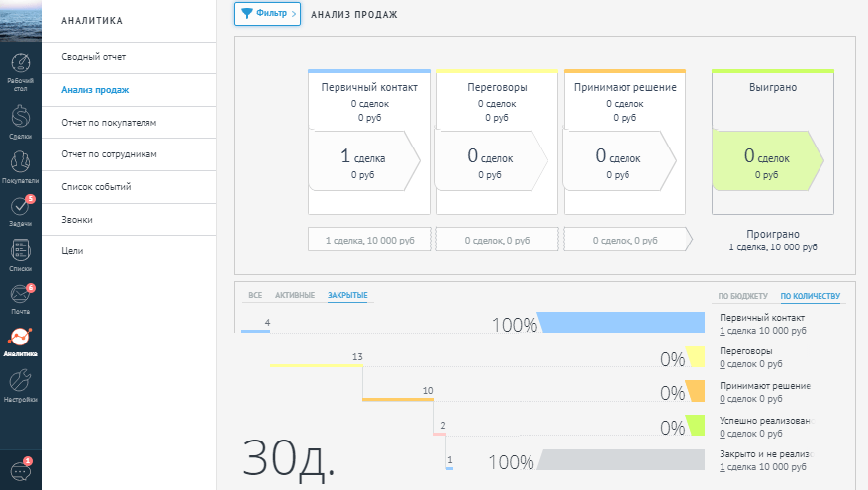The width and height of the screenshot is (868, 490).
Task: Go to Сделки section in sidebar
Action: pos(20,122)
